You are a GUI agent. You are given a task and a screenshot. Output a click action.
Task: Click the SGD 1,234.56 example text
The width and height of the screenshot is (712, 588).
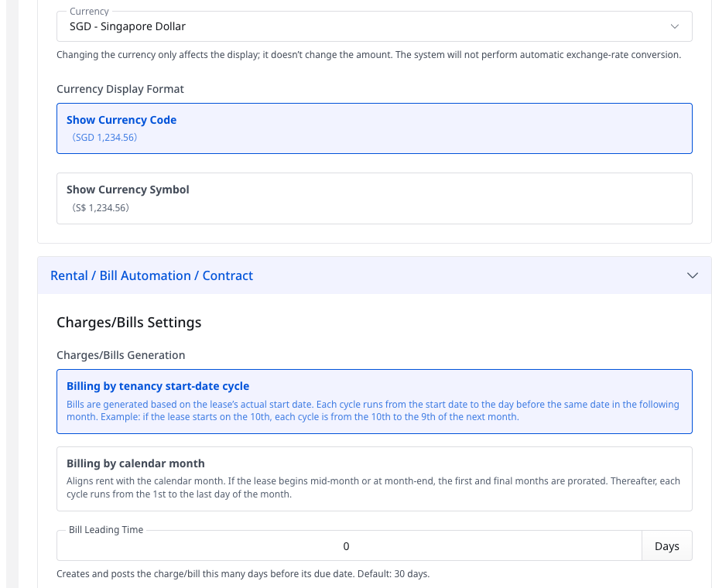(x=104, y=138)
